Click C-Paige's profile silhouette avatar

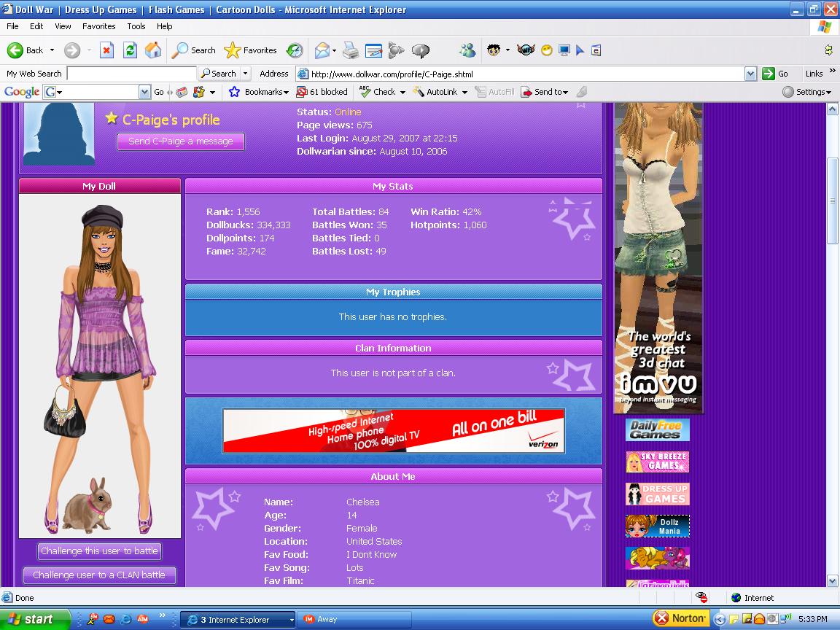(x=59, y=134)
